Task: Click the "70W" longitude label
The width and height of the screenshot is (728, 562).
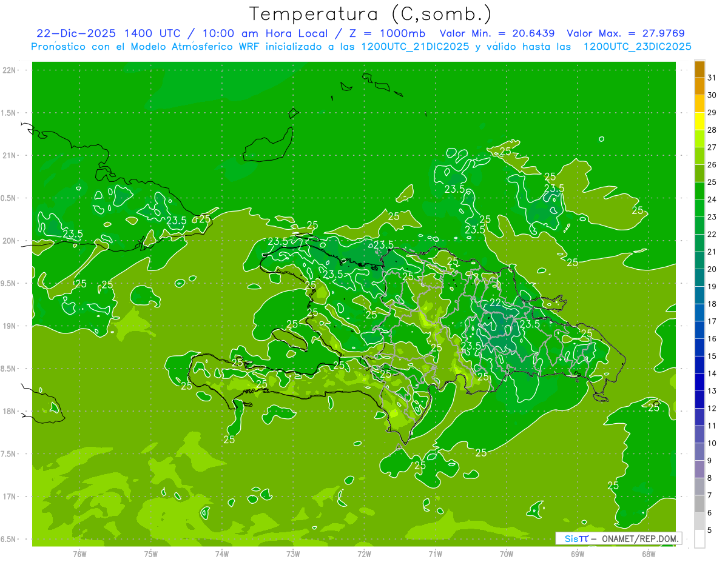Action: [x=506, y=554]
